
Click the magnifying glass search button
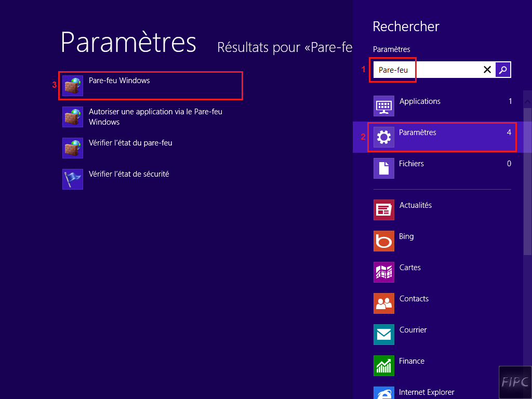(503, 70)
